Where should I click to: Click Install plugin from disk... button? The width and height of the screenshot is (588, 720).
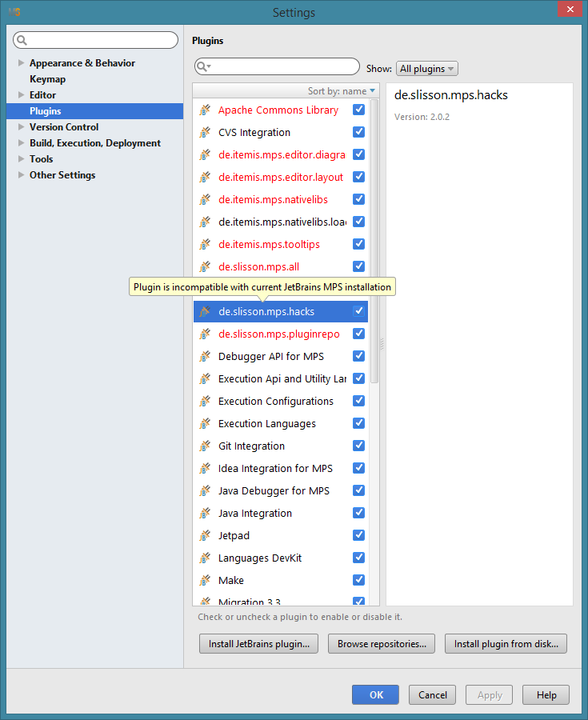pos(506,643)
